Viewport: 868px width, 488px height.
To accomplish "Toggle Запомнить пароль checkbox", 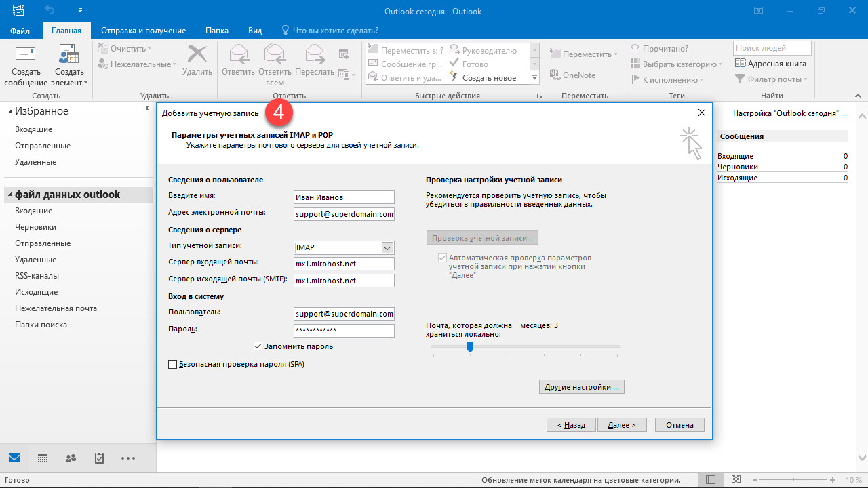I will (x=258, y=346).
